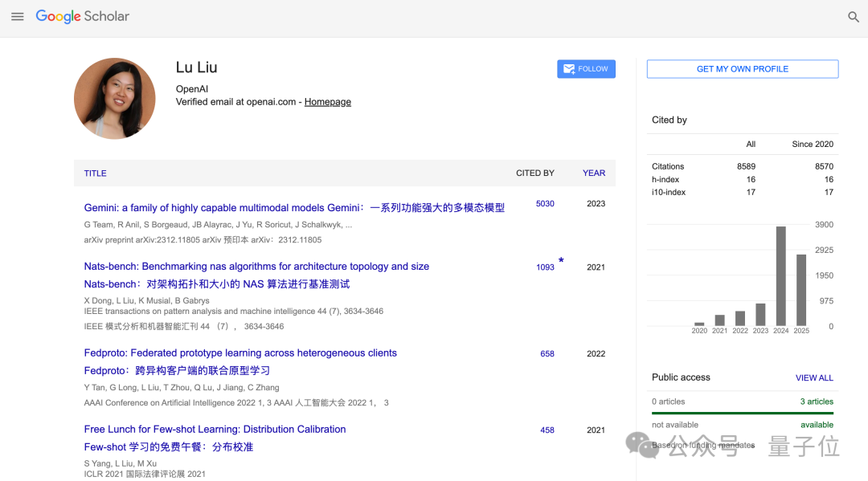
Task: View the 658 citations for Fedproto
Action: pos(547,354)
